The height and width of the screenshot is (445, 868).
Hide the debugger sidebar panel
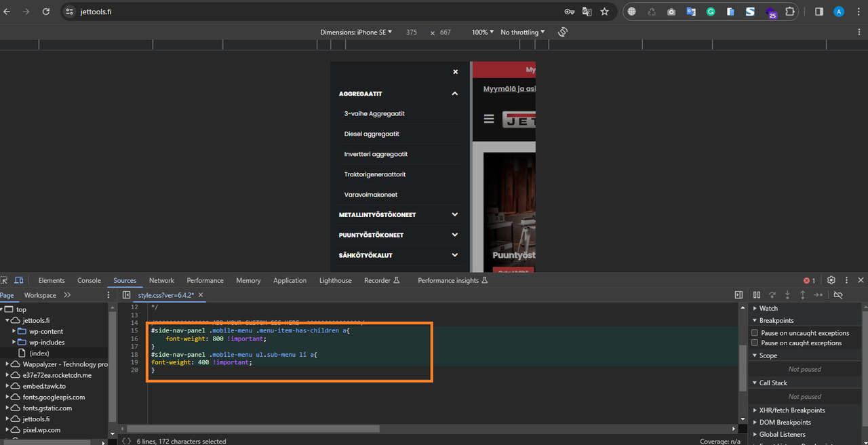(x=738, y=295)
